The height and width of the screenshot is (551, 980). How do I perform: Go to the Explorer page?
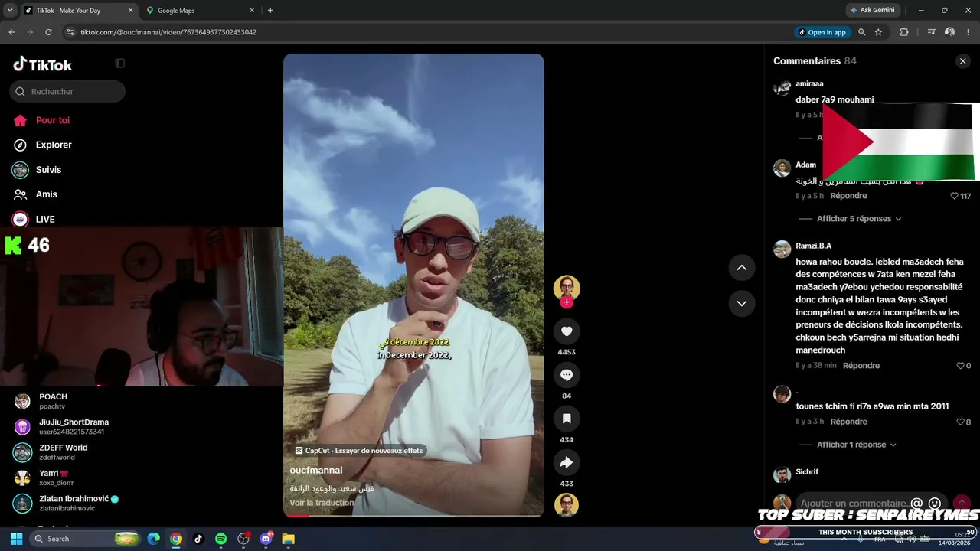54,145
